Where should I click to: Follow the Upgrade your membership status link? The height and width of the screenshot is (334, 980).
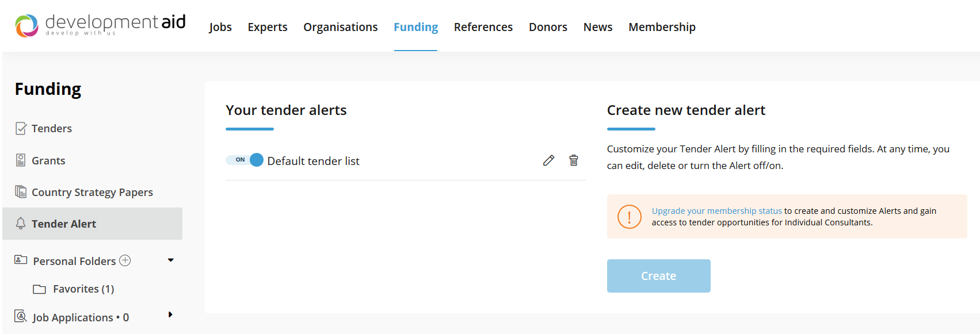(716, 211)
